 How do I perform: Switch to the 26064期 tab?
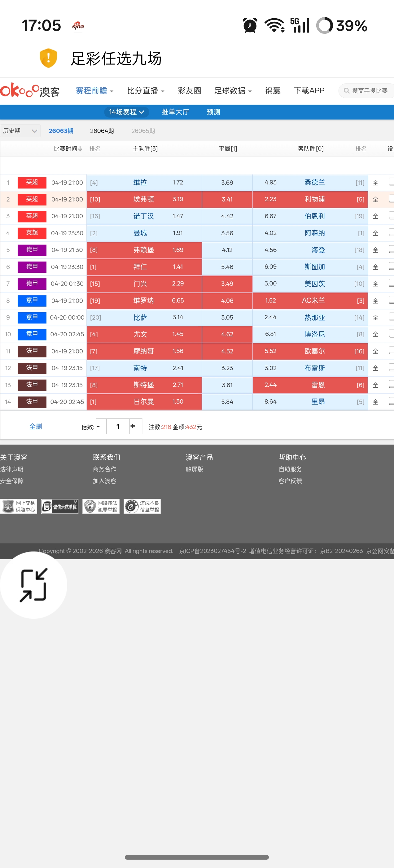coord(102,131)
